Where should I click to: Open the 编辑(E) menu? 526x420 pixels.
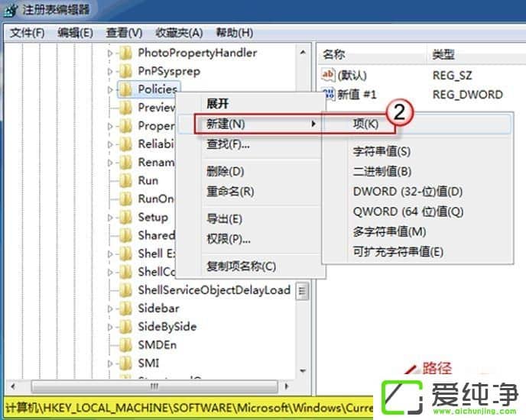tap(75, 33)
